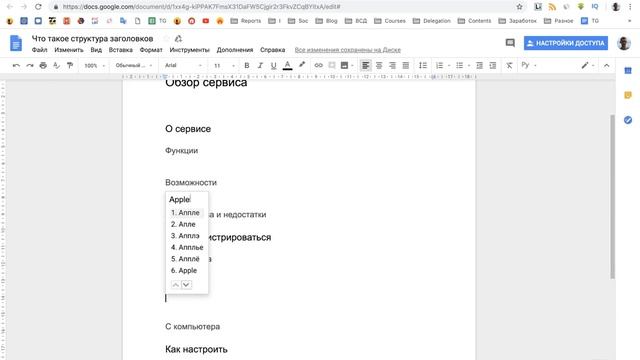The width and height of the screenshot is (640, 360).
Task: Open the input tools language selector
Action: 529,65
